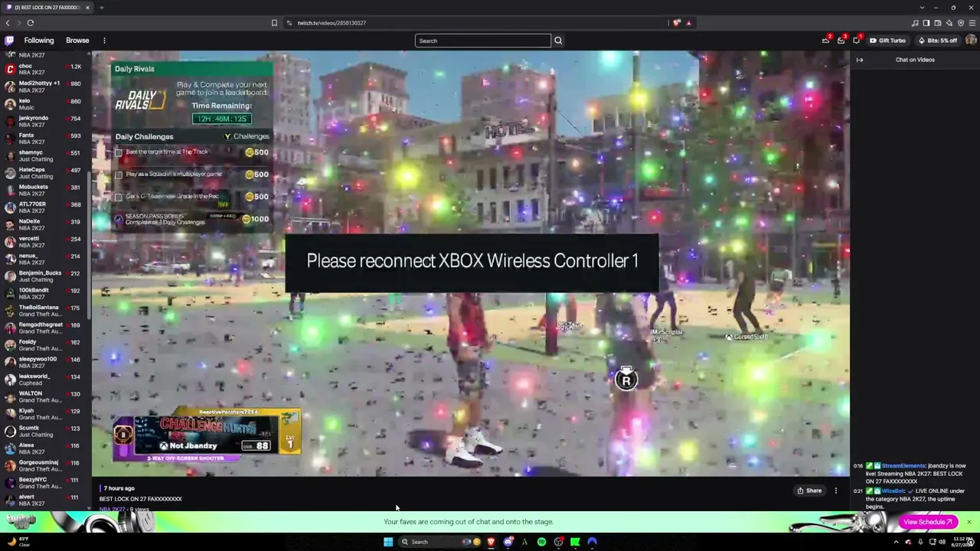The height and width of the screenshot is (551, 980).
Task: Open Brave browser taskbar icon
Action: point(491,542)
